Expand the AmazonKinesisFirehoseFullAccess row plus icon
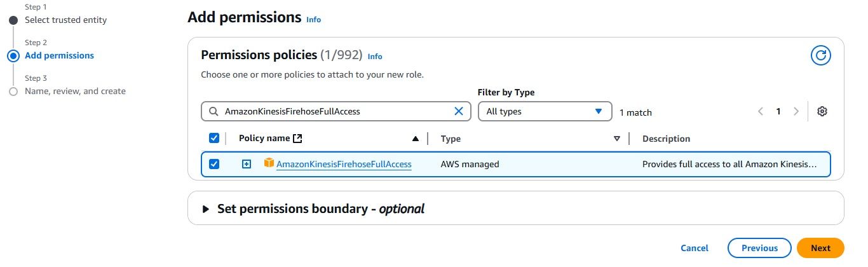868x267 pixels. (x=247, y=164)
